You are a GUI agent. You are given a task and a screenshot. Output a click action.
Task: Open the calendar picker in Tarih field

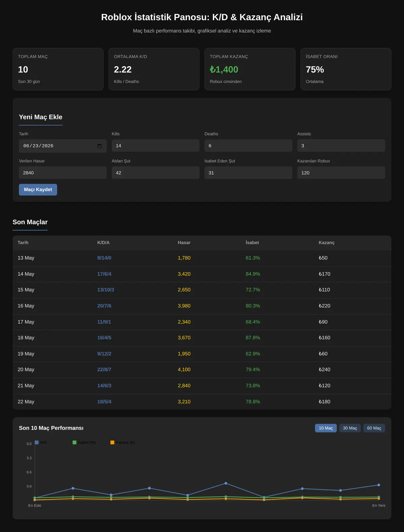click(99, 146)
